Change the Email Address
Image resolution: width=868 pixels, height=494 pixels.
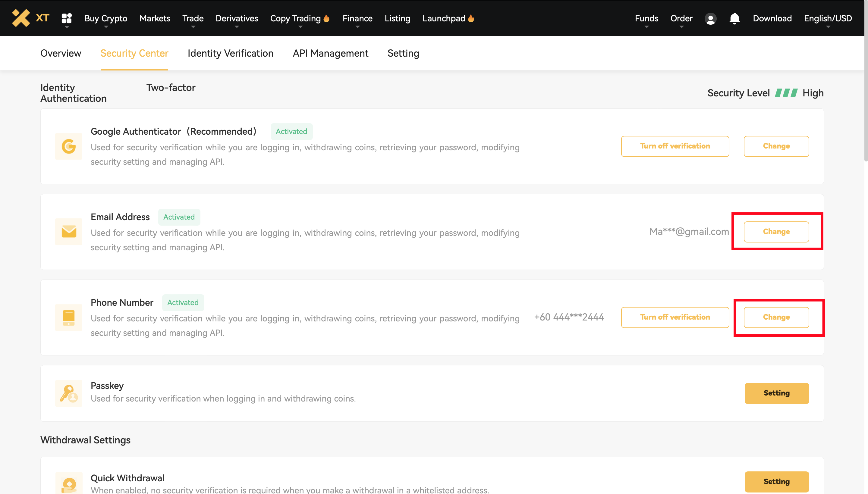[x=776, y=232]
